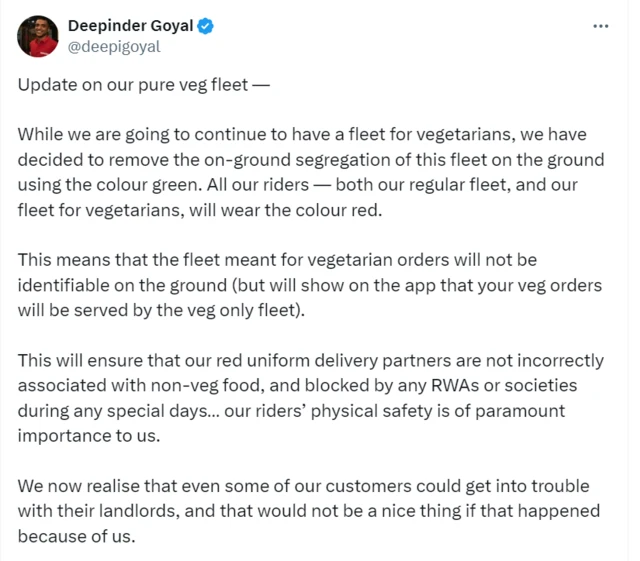Click the line starting 'This will ensure that'
The width and height of the screenshot is (640, 561).
tap(310, 360)
